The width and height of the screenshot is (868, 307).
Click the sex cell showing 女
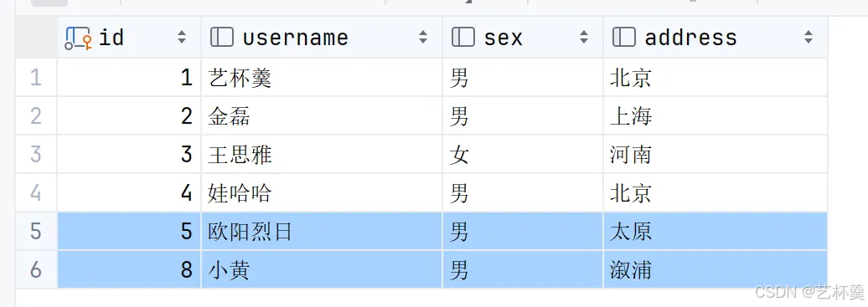[x=523, y=154]
